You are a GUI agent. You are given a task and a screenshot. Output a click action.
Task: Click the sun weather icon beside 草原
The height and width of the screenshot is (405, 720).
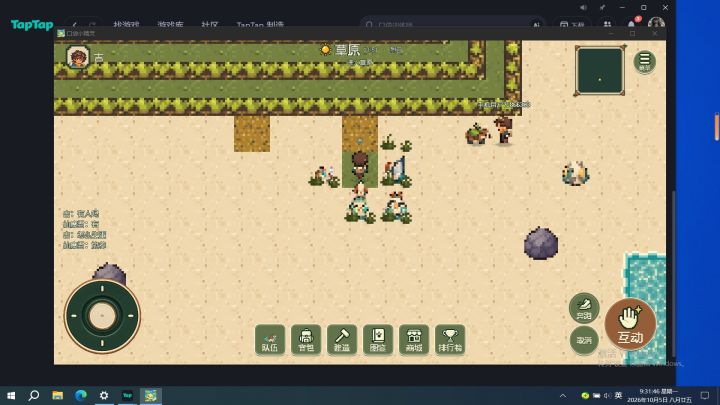[x=325, y=49]
